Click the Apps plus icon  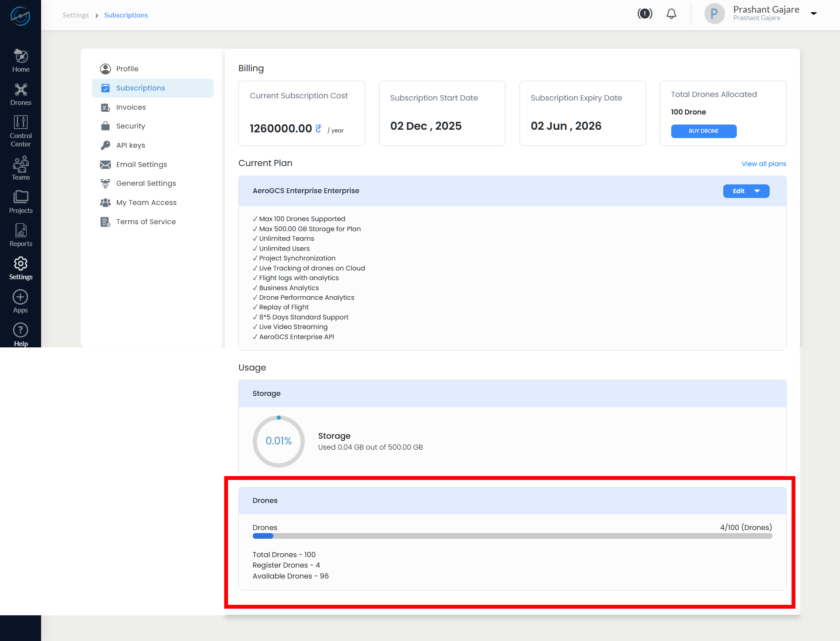tap(20, 297)
